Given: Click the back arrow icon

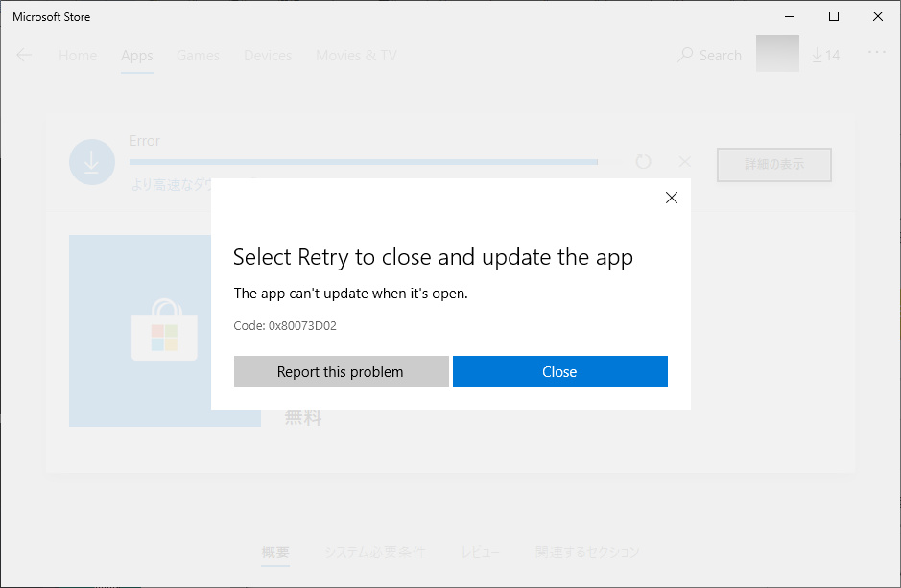Looking at the screenshot, I should coord(24,55).
